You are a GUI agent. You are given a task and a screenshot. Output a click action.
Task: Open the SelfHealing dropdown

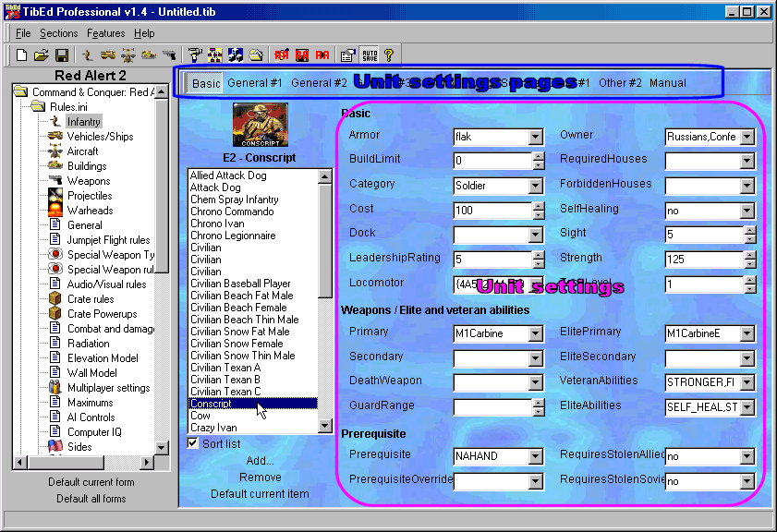click(747, 211)
